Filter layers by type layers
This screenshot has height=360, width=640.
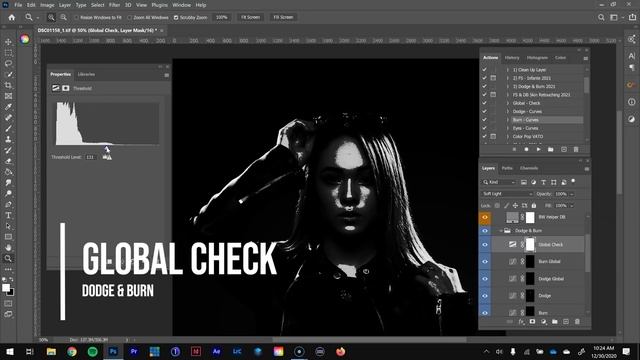[x=543, y=182]
